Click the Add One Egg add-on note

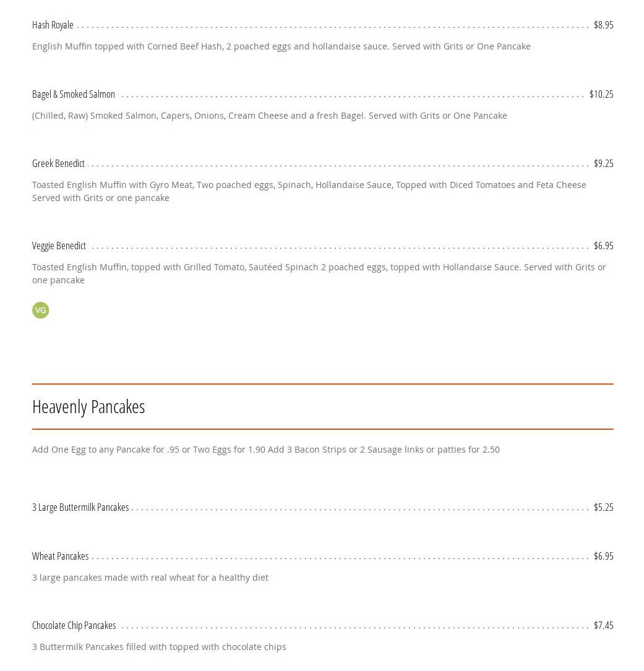coord(265,449)
